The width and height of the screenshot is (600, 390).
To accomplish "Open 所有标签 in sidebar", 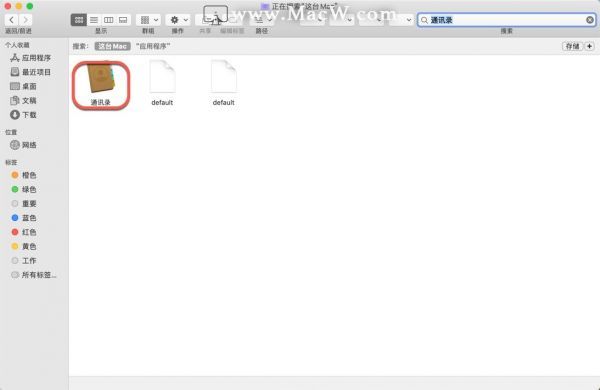I will click(x=34, y=275).
